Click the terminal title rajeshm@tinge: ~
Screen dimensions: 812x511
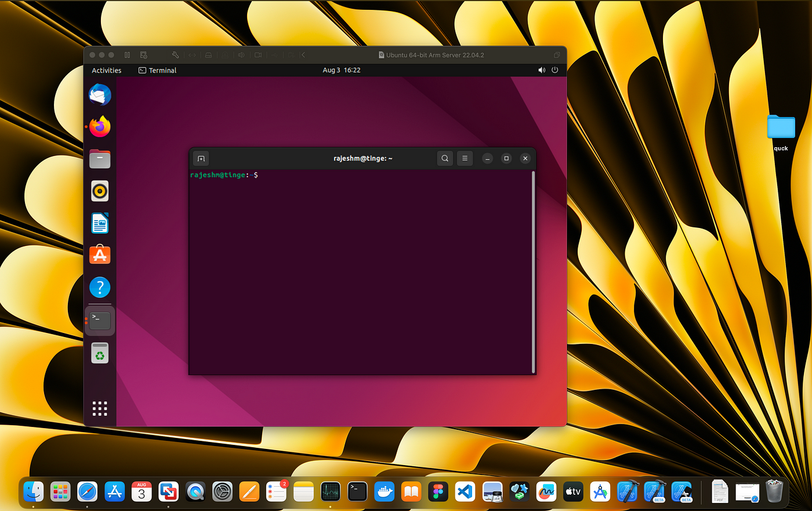coord(363,158)
